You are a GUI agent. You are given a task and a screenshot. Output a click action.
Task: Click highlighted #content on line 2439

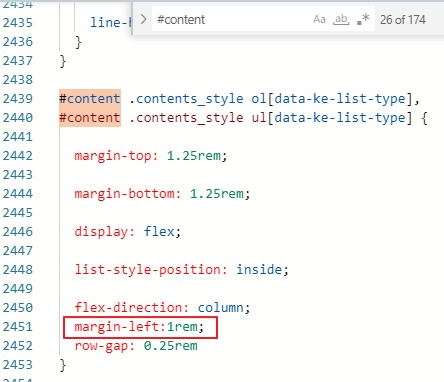coord(90,99)
